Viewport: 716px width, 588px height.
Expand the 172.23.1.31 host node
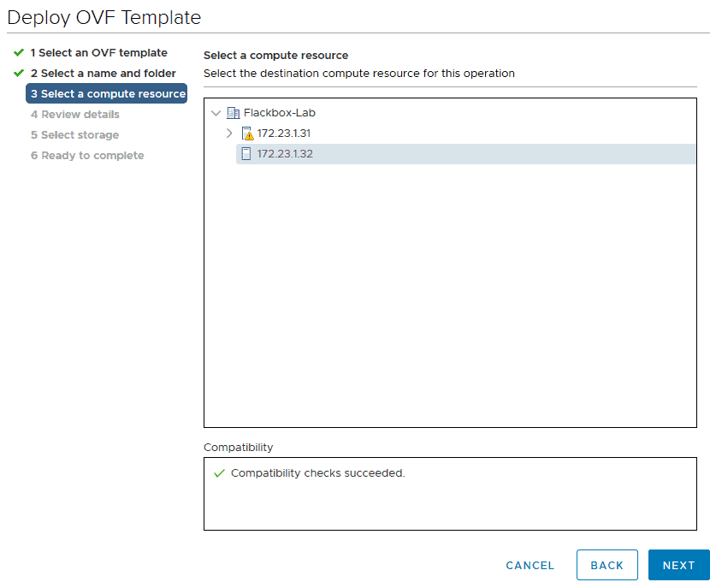[x=229, y=134]
